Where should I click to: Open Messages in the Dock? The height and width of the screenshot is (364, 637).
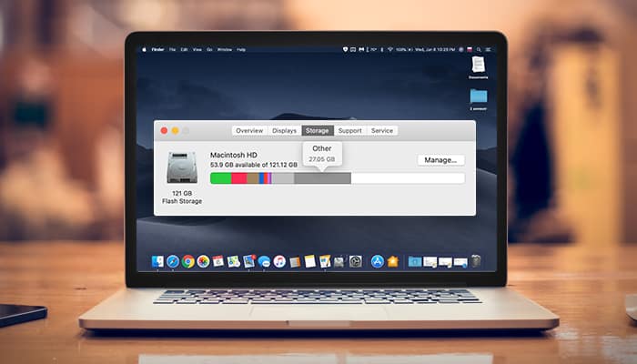click(264, 261)
